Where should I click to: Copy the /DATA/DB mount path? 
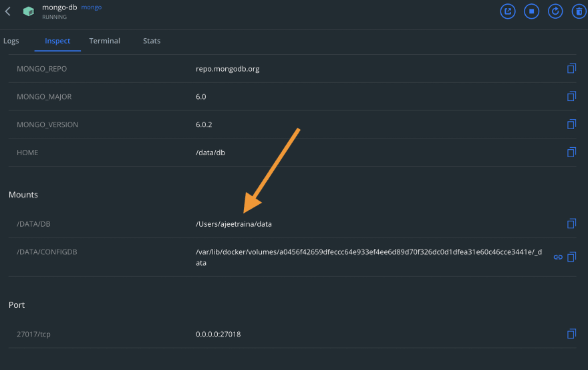[x=571, y=223]
